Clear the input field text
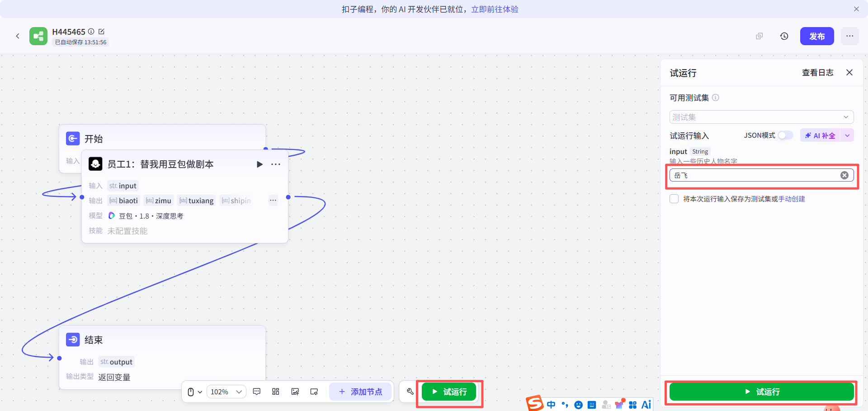 click(x=844, y=175)
